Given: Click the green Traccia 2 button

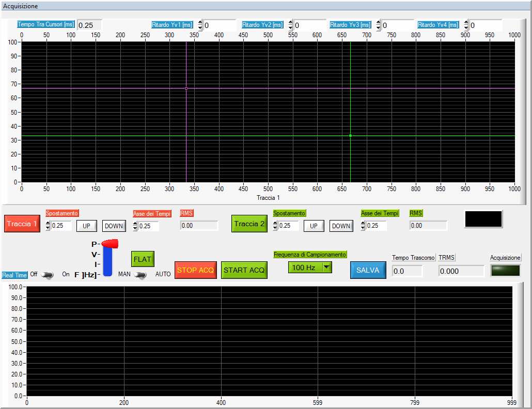Looking at the screenshot, I should [249, 224].
